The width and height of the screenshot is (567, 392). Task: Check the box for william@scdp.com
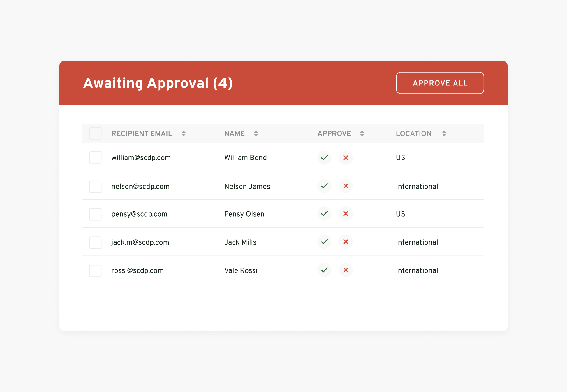95,157
